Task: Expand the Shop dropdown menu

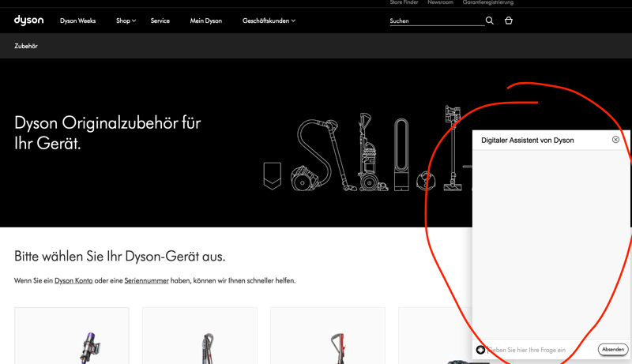Action: coord(126,21)
